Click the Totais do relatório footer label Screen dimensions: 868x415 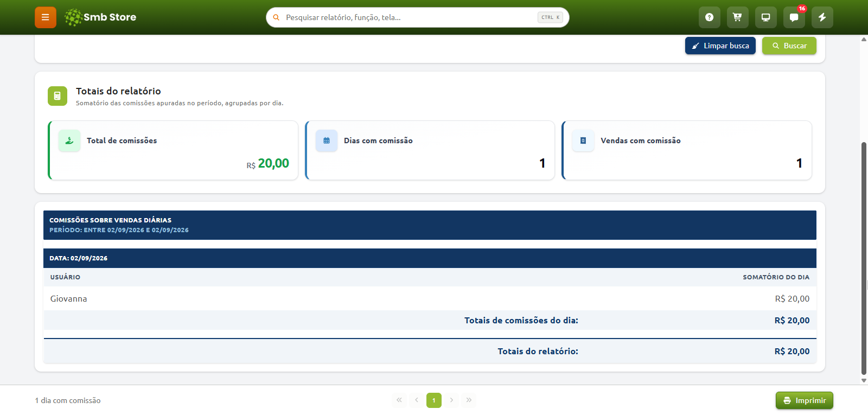pos(538,352)
